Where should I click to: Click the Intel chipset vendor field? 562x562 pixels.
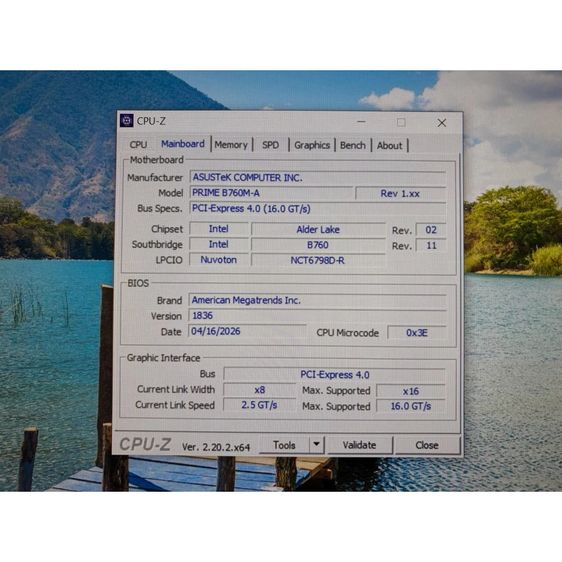tap(219, 229)
